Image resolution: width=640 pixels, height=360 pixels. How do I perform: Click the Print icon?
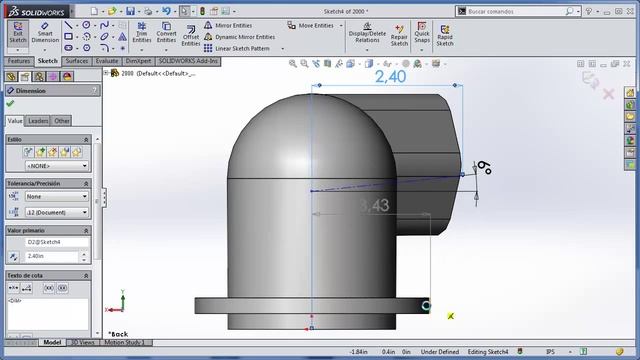pos(148,11)
